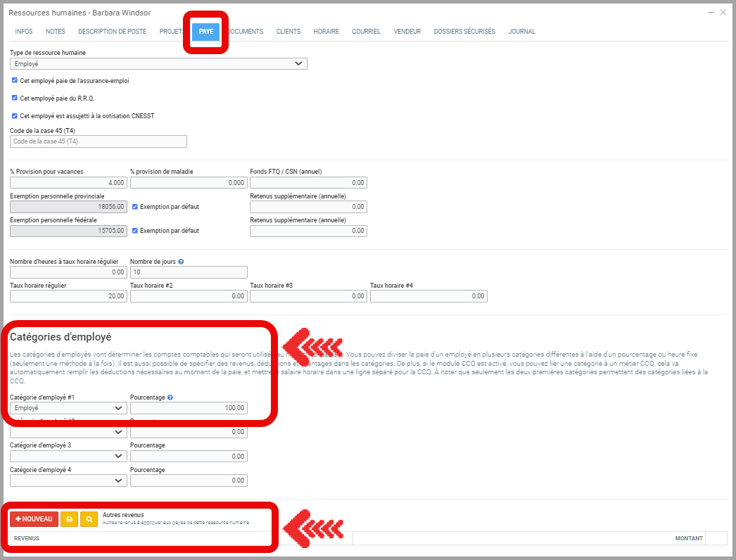Expand the Catégorie d'employé 4 dropdown

coord(68,481)
